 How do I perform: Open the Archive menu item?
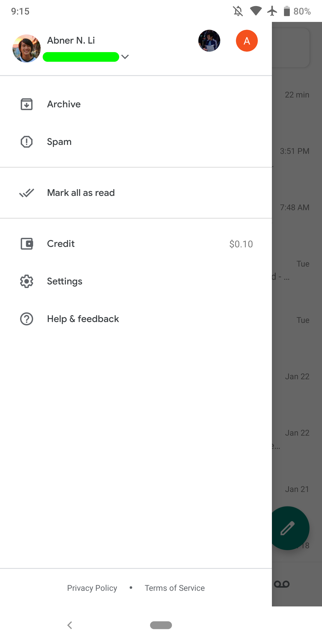point(64,104)
